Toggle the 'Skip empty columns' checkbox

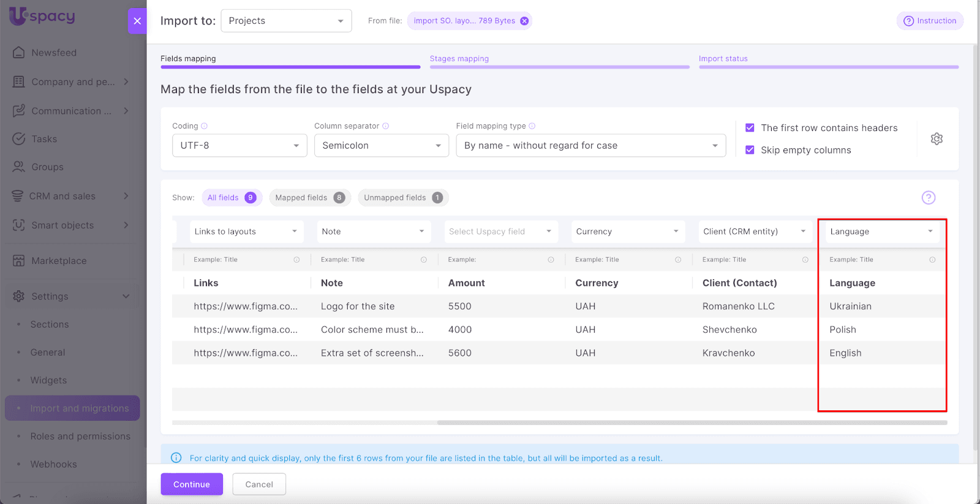click(750, 150)
